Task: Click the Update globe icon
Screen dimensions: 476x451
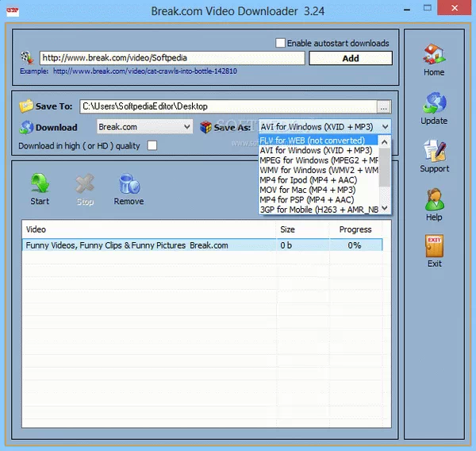Action: (x=434, y=102)
